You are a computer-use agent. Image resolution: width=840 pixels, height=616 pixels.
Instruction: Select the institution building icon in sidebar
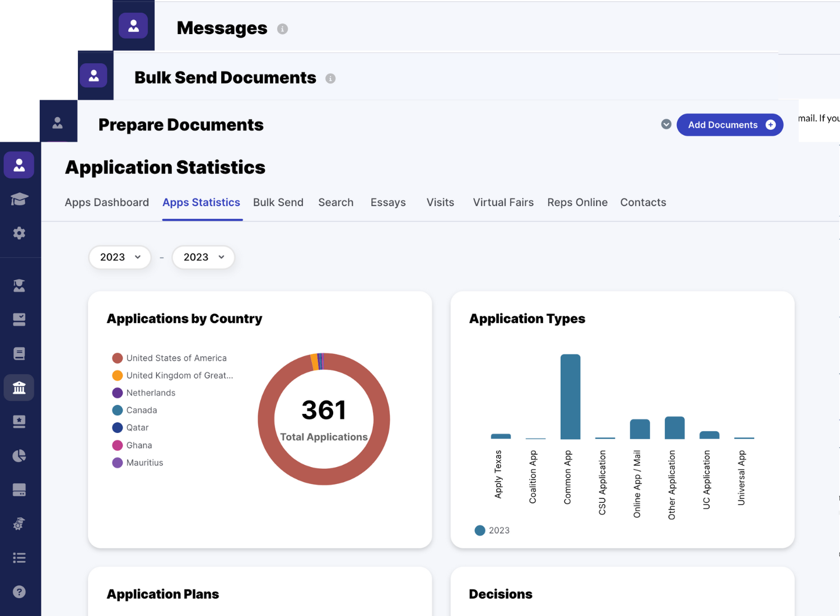(x=19, y=388)
